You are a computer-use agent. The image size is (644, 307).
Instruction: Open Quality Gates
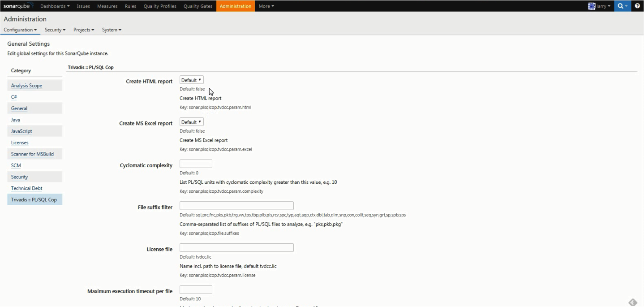click(x=198, y=6)
